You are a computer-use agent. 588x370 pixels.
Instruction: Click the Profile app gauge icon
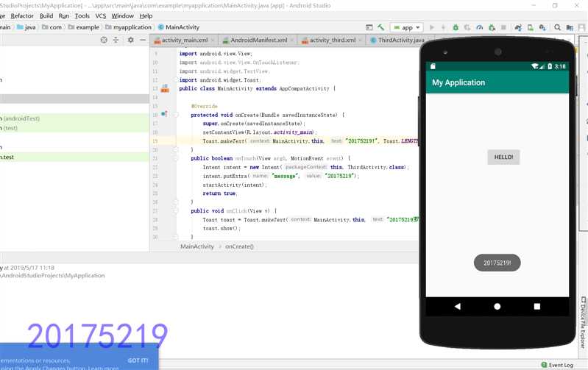(x=480, y=27)
